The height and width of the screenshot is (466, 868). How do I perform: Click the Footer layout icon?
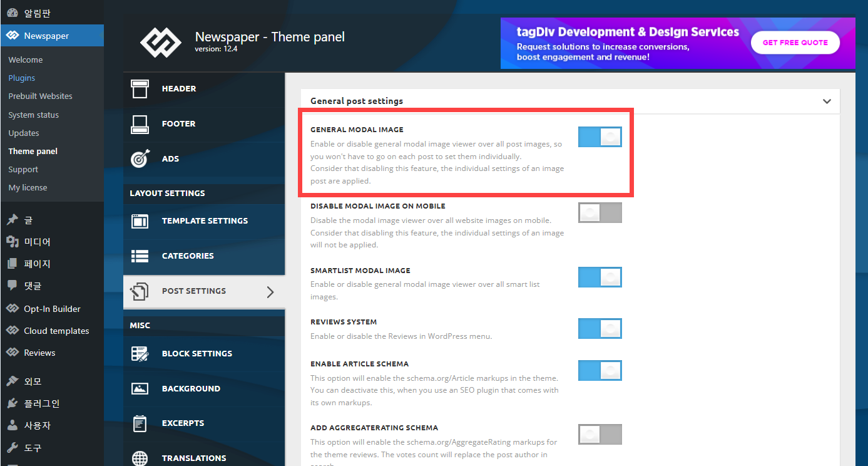[140, 124]
